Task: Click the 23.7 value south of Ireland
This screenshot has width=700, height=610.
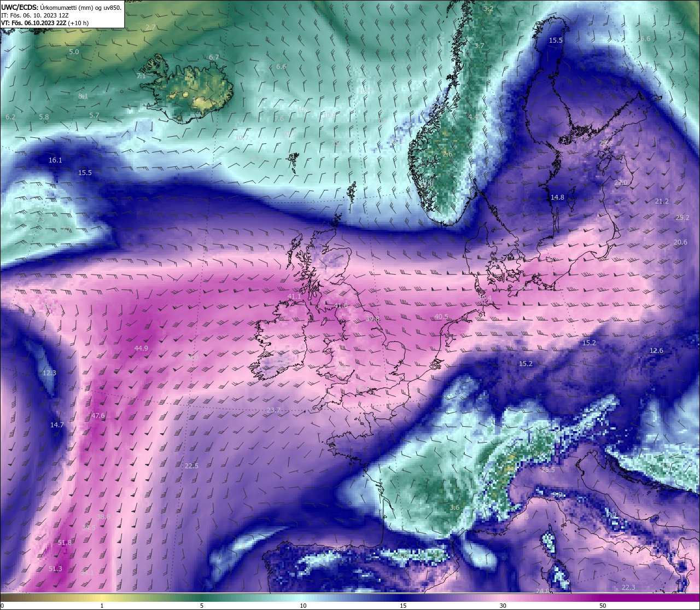Action: point(273,410)
